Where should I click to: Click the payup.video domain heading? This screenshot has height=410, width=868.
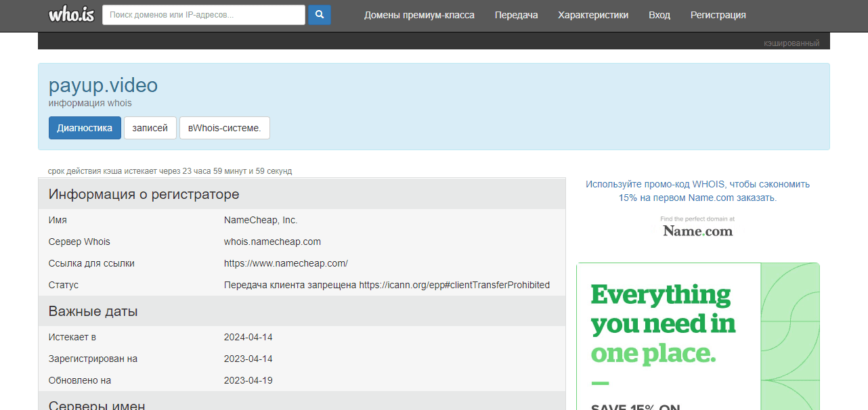pos(103,85)
